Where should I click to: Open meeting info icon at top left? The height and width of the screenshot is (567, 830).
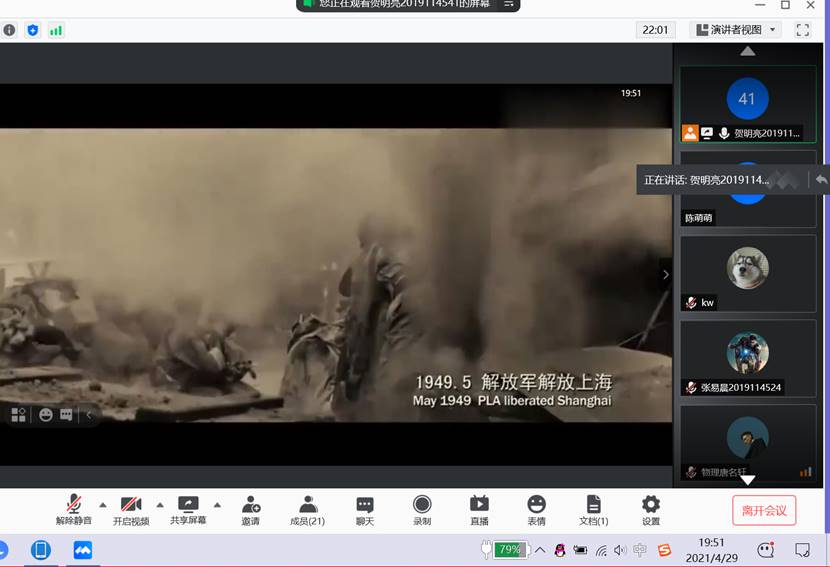(10, 30)
